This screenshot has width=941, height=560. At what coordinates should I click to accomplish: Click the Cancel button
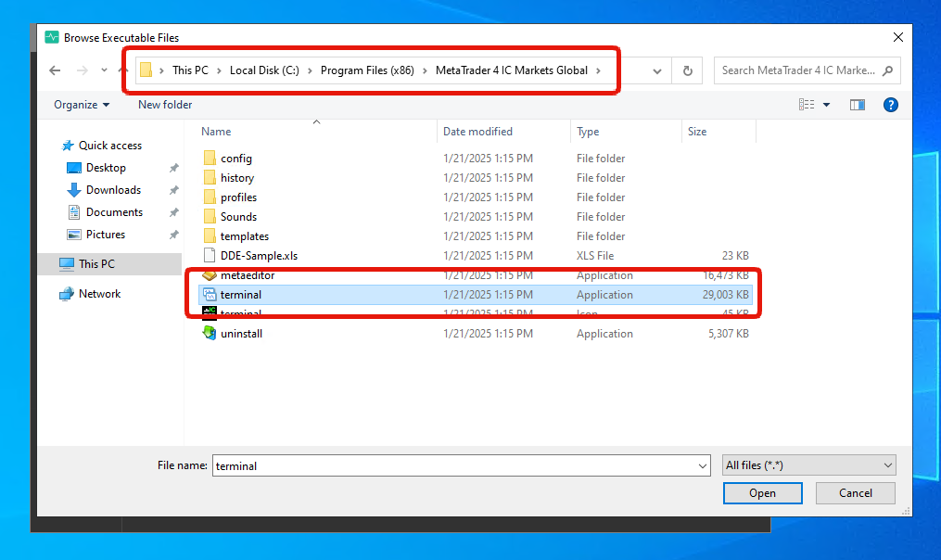tap(855, 492)
